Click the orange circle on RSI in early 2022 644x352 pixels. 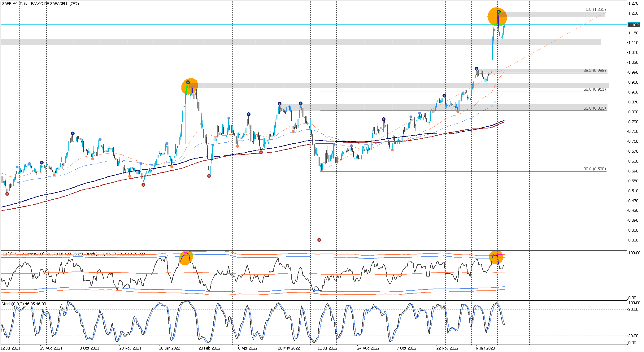[x=186, y=258]
